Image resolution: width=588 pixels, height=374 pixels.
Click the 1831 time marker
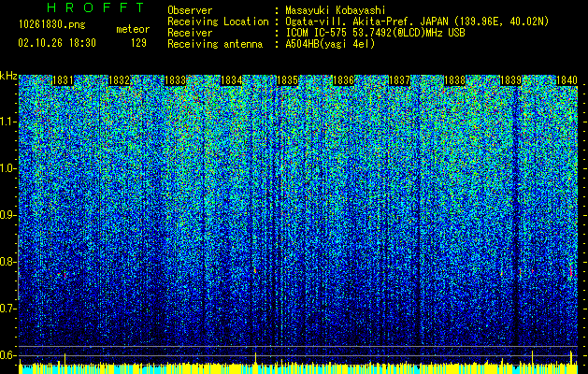(63, 80)
